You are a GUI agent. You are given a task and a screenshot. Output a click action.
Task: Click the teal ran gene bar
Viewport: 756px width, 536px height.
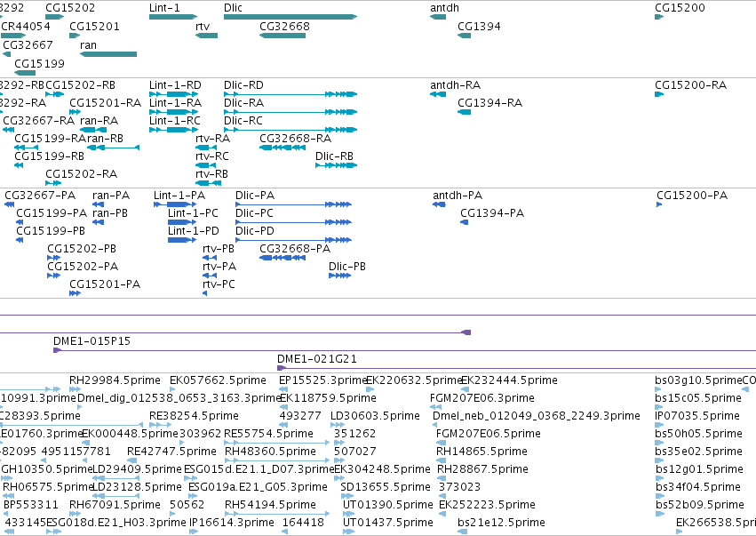(x=108, y=54)
